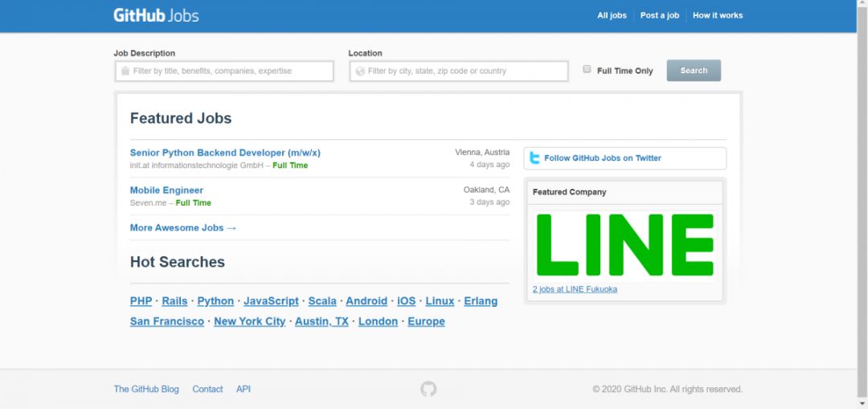Go to Post a job
Viewport: 868px width, 409px height.
click(x=660, y=15)
